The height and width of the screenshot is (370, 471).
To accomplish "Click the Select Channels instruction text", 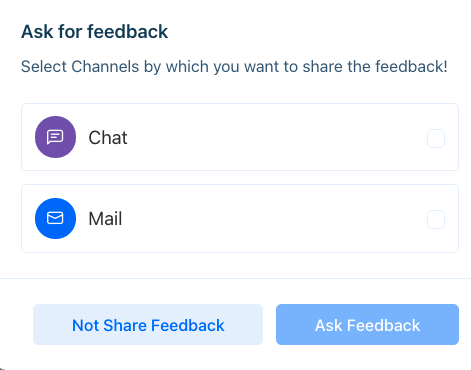I will coord(234,66).
